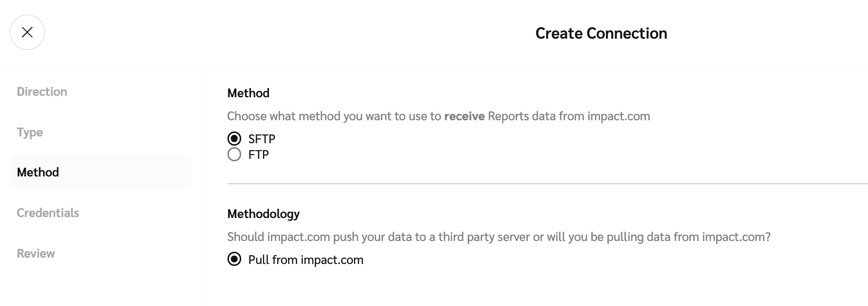The image size is (868, 306).
Task: Click the text Reports data from impact.com
Action: pos(569,116)
